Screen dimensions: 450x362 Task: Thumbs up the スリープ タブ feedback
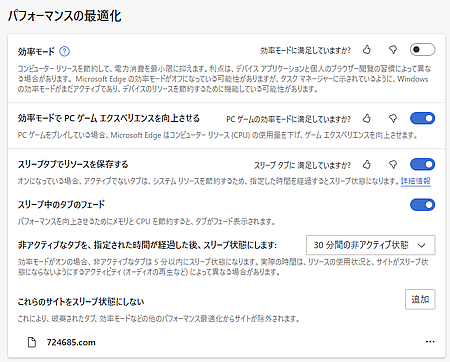(x=367, y=164)
